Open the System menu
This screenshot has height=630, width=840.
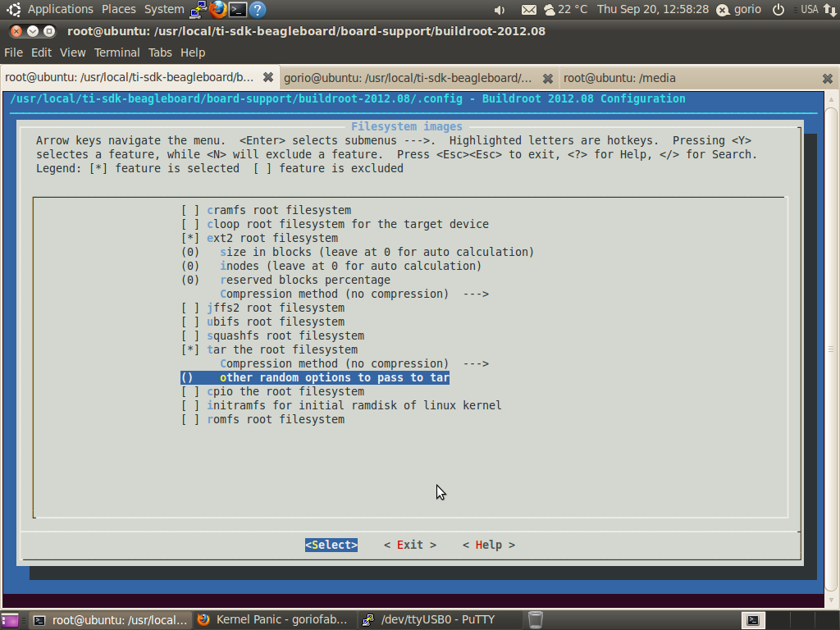(x=164, y=10)
